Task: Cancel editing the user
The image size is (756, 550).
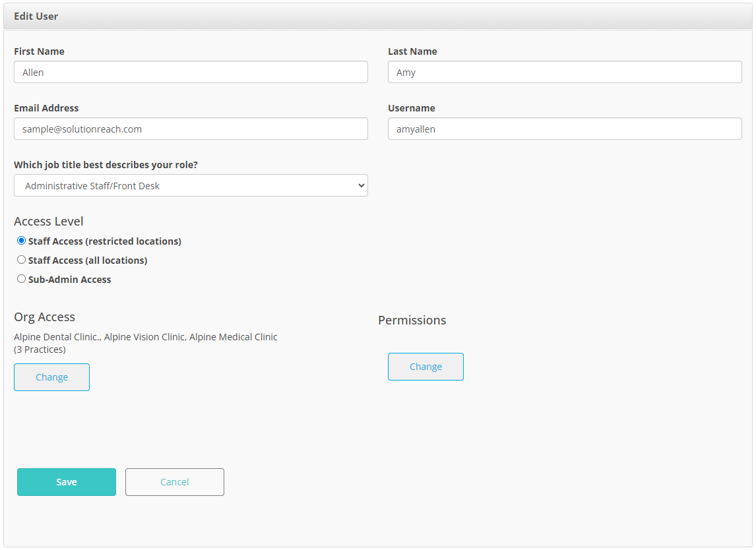Action: (175, 482)
